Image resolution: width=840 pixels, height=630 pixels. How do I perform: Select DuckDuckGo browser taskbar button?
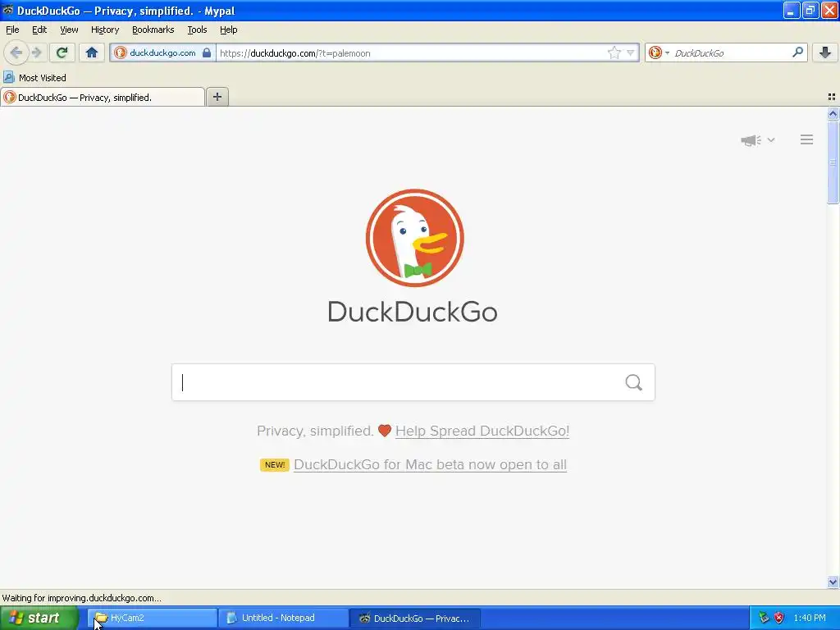(x=415, y=619)
